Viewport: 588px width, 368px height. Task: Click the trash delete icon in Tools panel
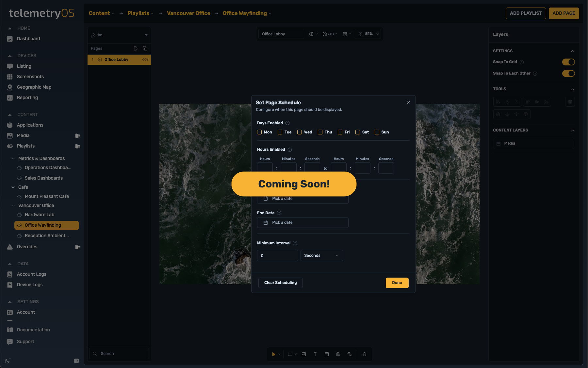point(570,102)
